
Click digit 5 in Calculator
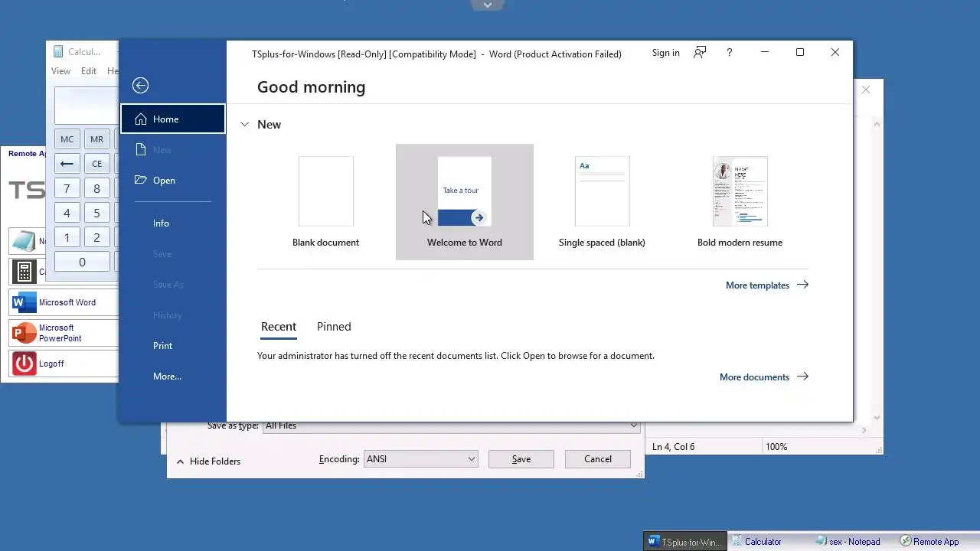tap(96, 213)
